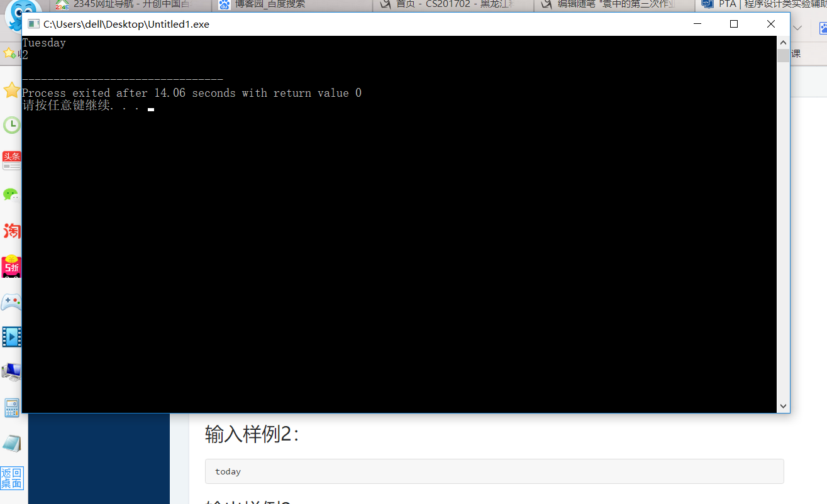
Task: Click the 'Tuesday' line in console output
Action: (44, 43)
